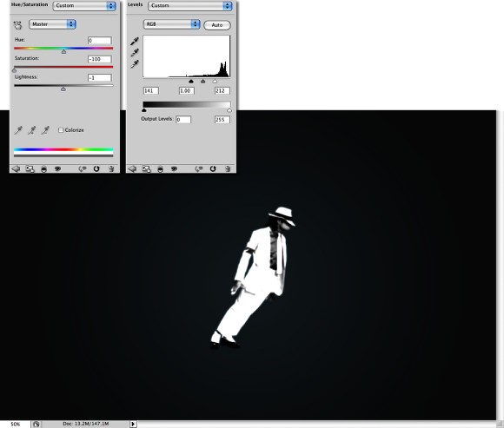Viewport: 504px width, 428px height.
Task: Click gamma field showing 1.00
Action: [x=187, y=90]
